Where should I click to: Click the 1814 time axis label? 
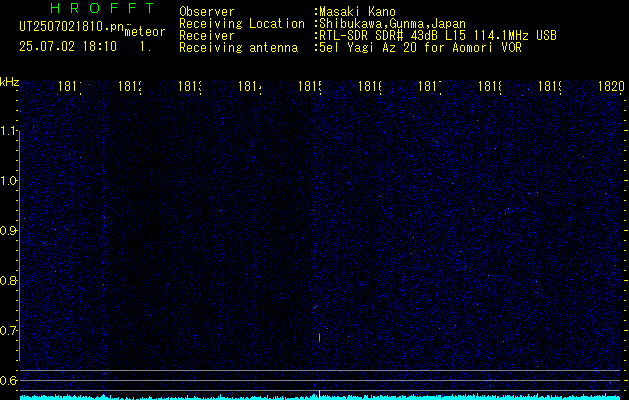[x=250, y=86]
